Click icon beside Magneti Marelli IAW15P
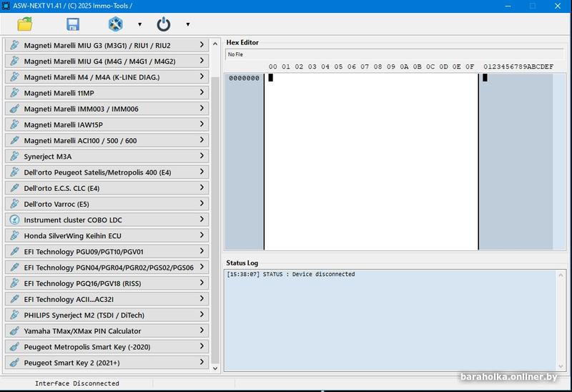The image size is (572, 392). coord(14,124)
